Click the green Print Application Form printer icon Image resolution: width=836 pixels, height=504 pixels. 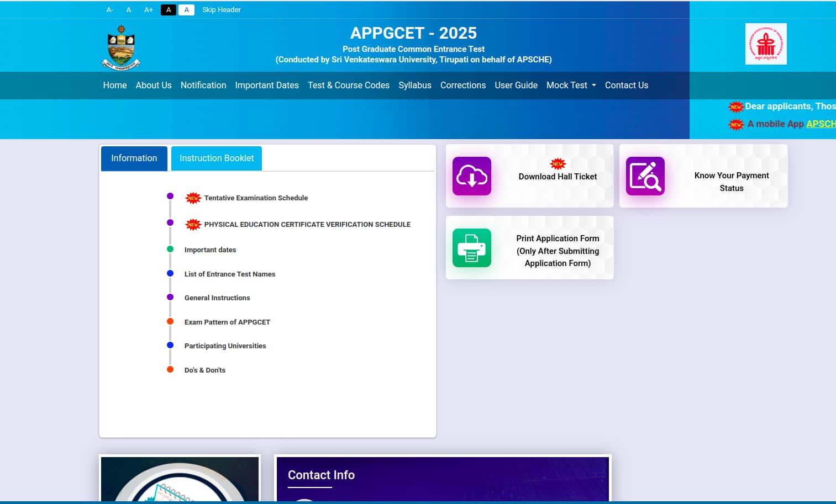tap(471, 248)
